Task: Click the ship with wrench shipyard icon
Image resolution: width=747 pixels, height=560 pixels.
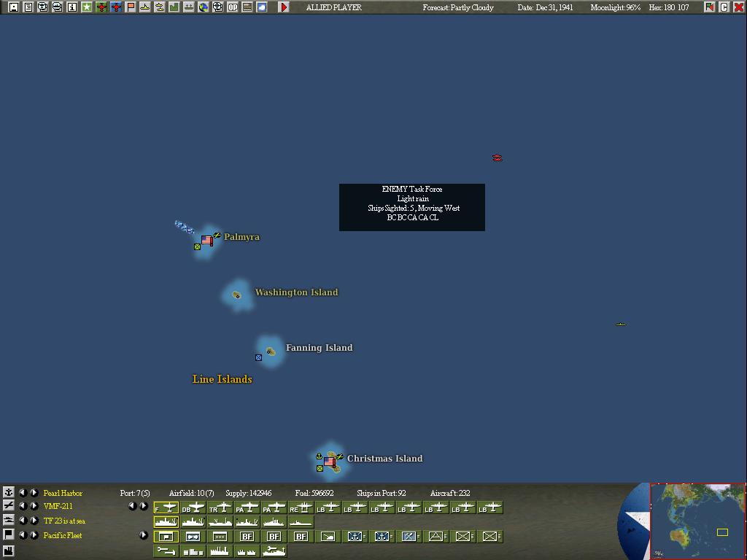Action: 274,551
